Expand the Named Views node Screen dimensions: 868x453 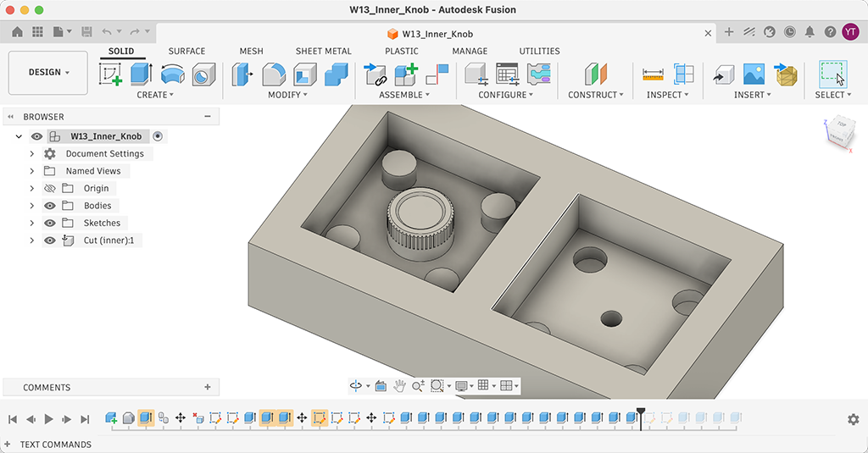(31, 171)
